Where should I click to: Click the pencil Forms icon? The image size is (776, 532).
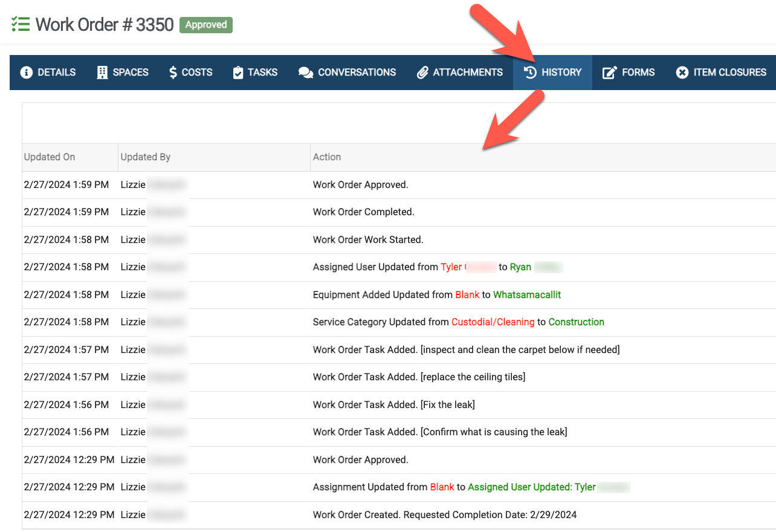point(610,73)
